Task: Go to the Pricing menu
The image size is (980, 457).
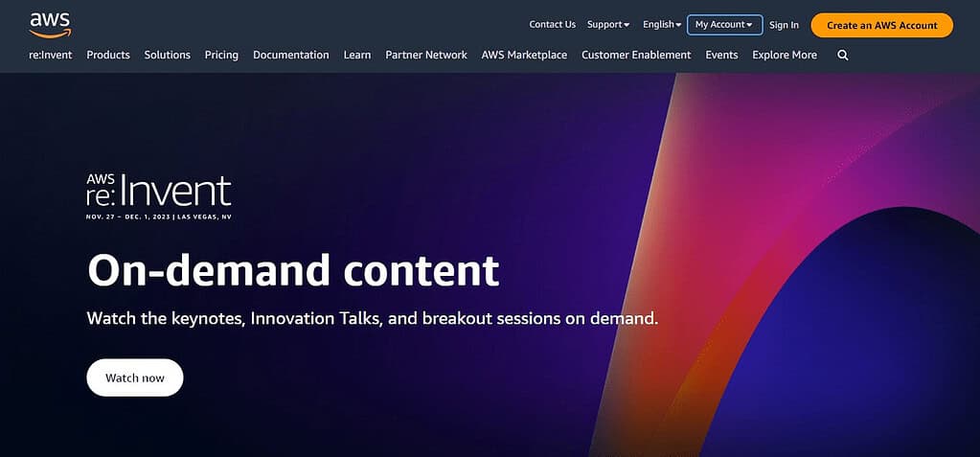Action: (x=221, y=55)
